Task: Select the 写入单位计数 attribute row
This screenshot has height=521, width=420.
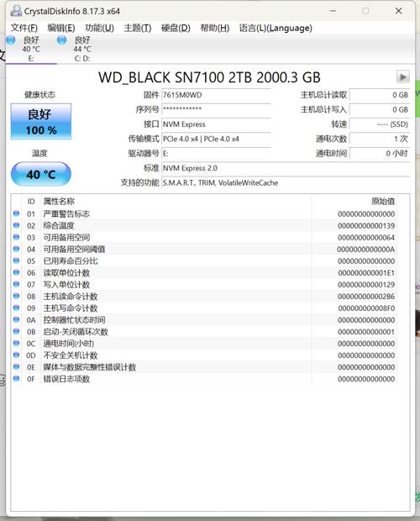Action: pos(204,284)
